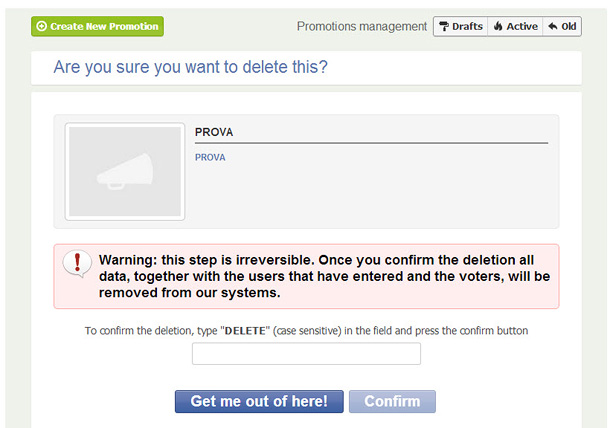The width and height of the screenshot is (610, 428).
Task: Click the bold "DELETE" word in instructions
Action: pos(245,331)
